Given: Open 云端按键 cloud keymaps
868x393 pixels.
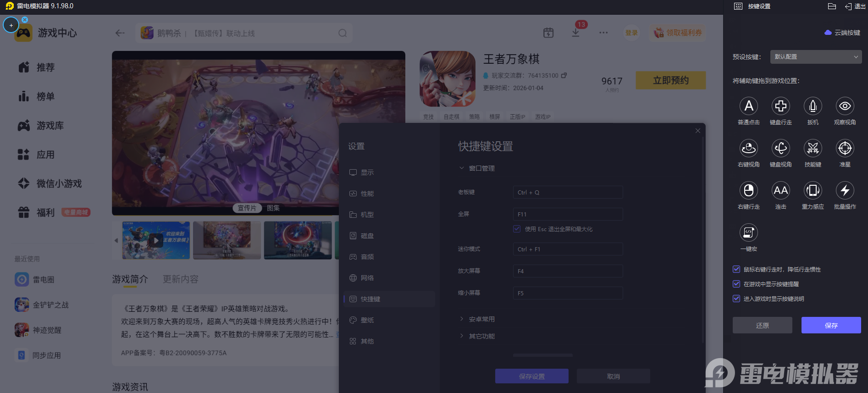Looking at the screenshot, I should (x=842, y=33).
